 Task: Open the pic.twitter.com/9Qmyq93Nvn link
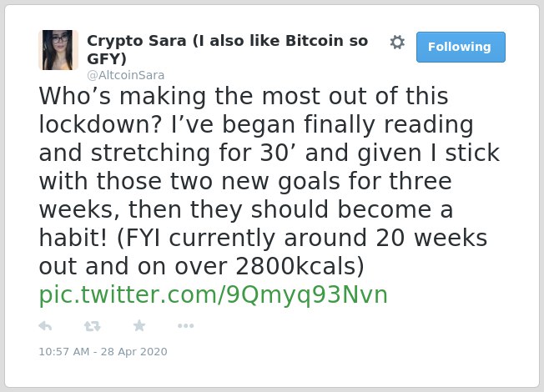(x=213, y=295)
